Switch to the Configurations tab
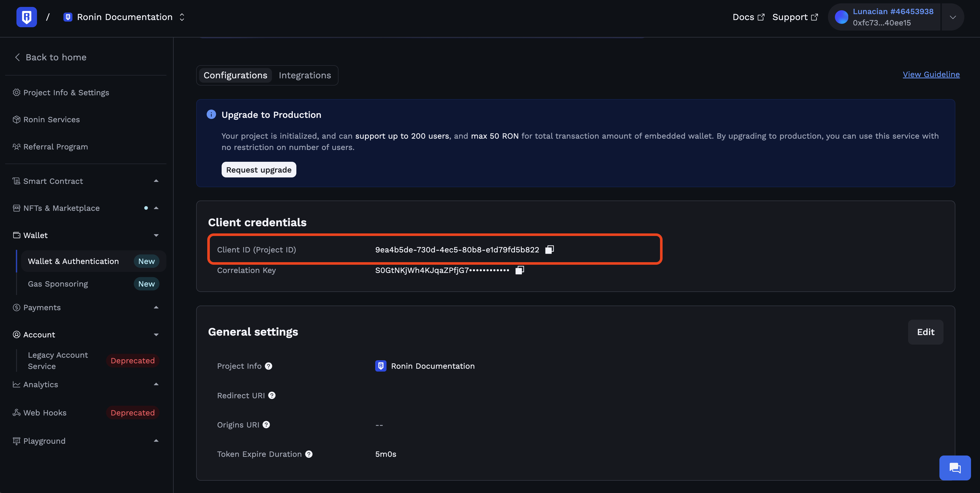Screen dimensions: 980x493 click(235, 75)
